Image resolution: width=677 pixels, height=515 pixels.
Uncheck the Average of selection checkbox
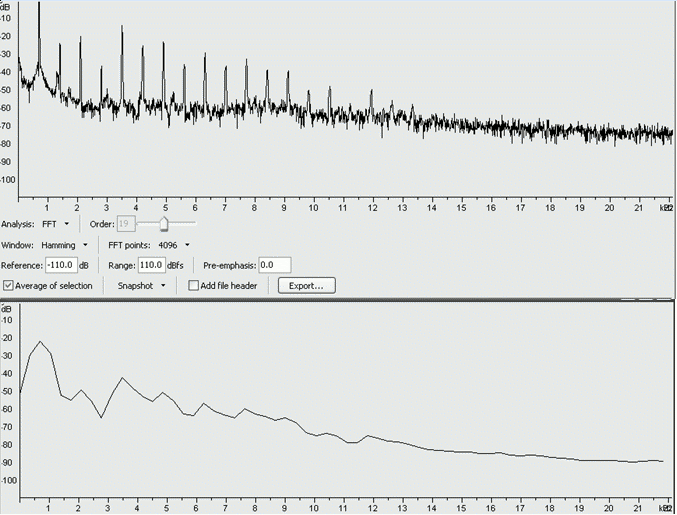pyautogui.click(x=9, y=286)
